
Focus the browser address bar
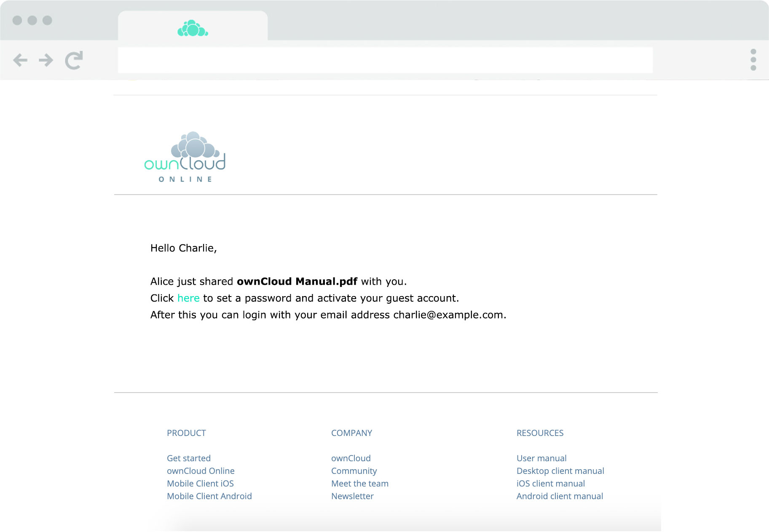coord(385,60)
